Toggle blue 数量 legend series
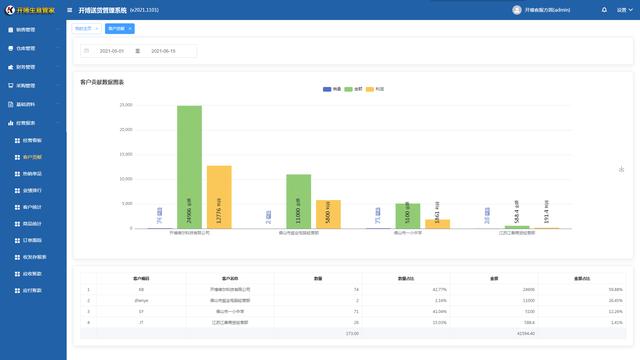 (x=332, y=89)
